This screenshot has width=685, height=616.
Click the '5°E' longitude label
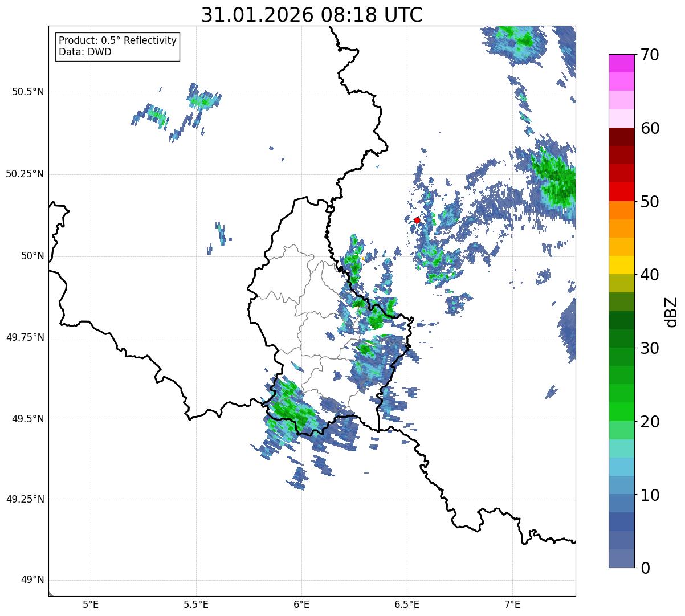coord(91,605)
